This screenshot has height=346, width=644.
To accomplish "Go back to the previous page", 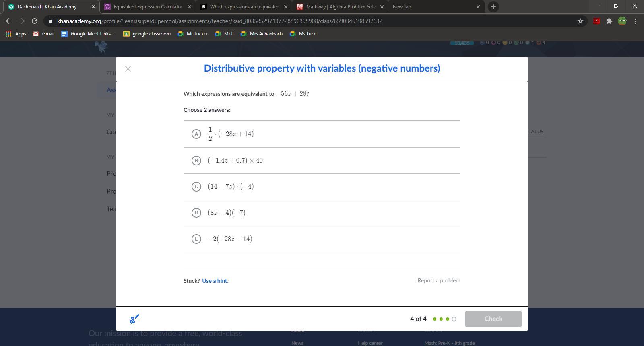I will [x=9, y=21].
